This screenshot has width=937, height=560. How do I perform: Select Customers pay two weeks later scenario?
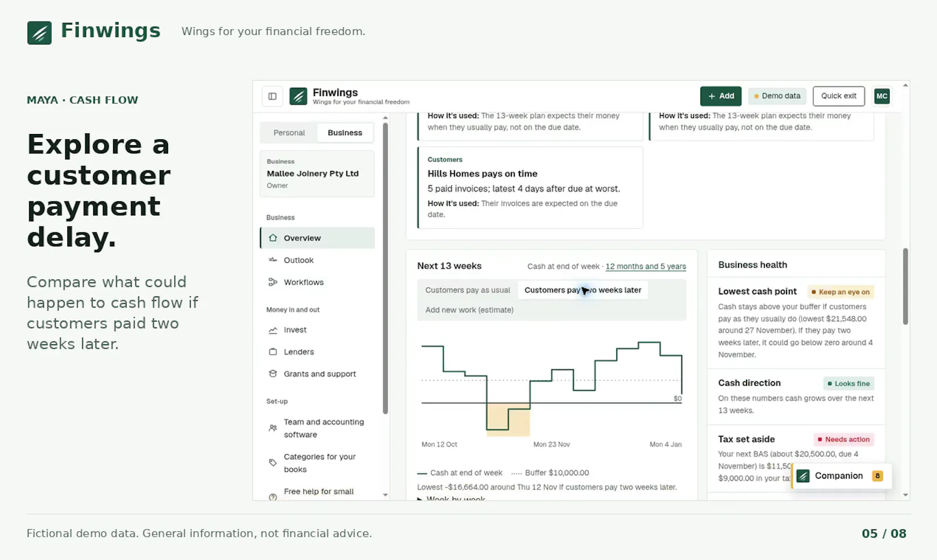tap(583, 290)
